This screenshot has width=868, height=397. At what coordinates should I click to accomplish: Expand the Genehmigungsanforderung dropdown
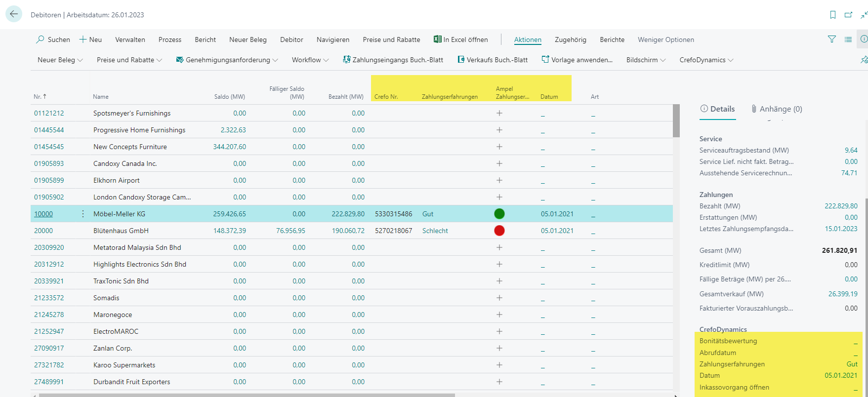click(x=227, y=60)
